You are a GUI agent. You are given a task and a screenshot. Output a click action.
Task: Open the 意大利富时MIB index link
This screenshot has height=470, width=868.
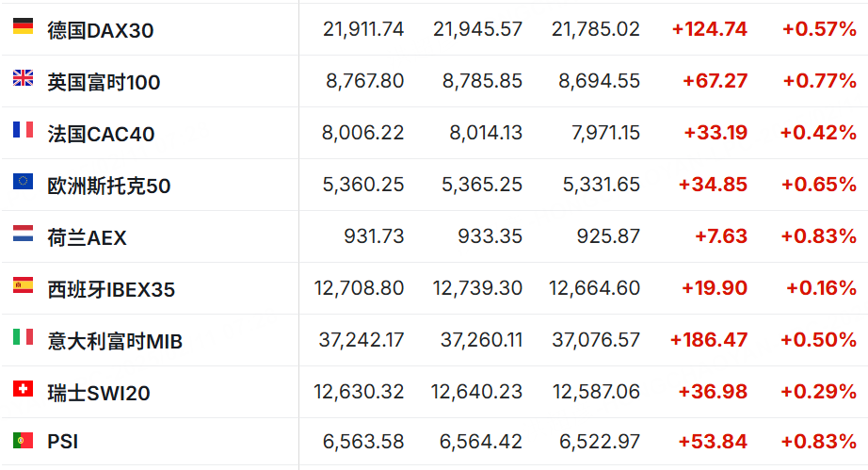pyautogui.click(x=115, y=342)
